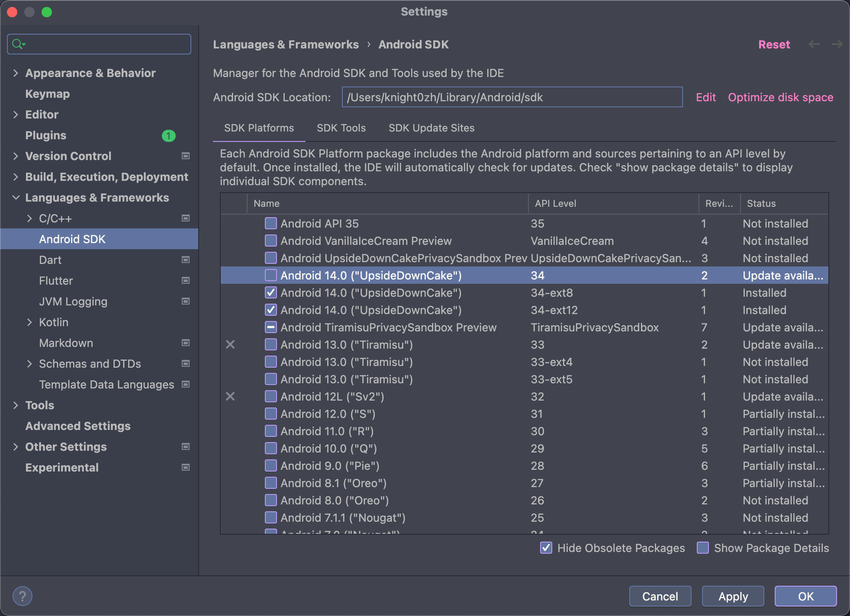Click the green Plugins update badge
850x616 pixels.
point(168,136)
